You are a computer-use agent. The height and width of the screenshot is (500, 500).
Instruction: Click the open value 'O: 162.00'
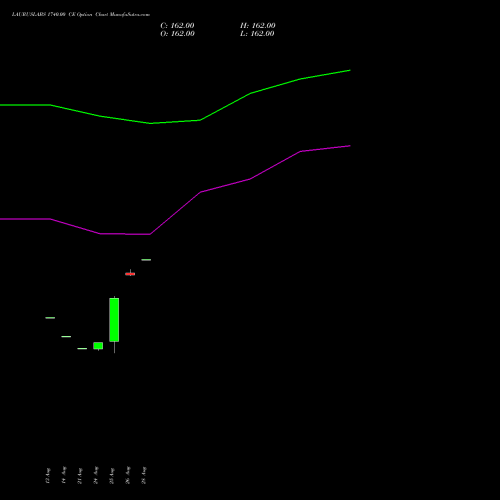[x=177, y=34]
